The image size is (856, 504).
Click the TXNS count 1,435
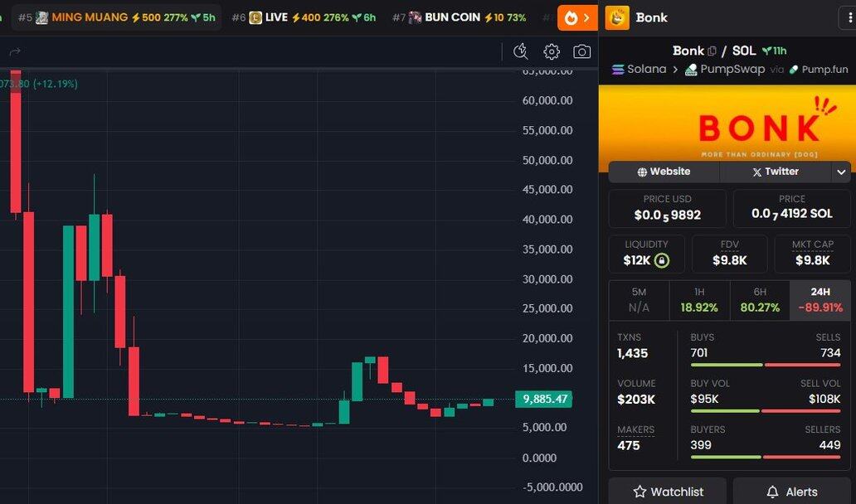(x=633, y=353)
